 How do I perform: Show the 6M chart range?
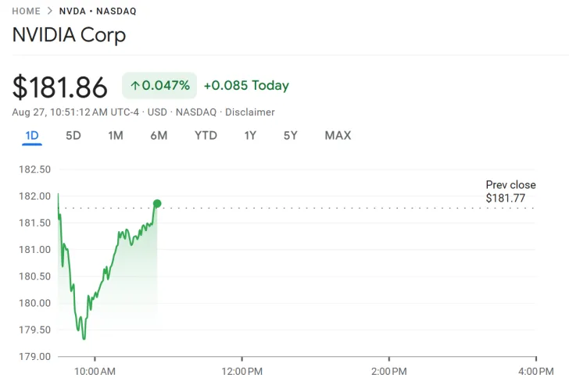click(159, 135)
